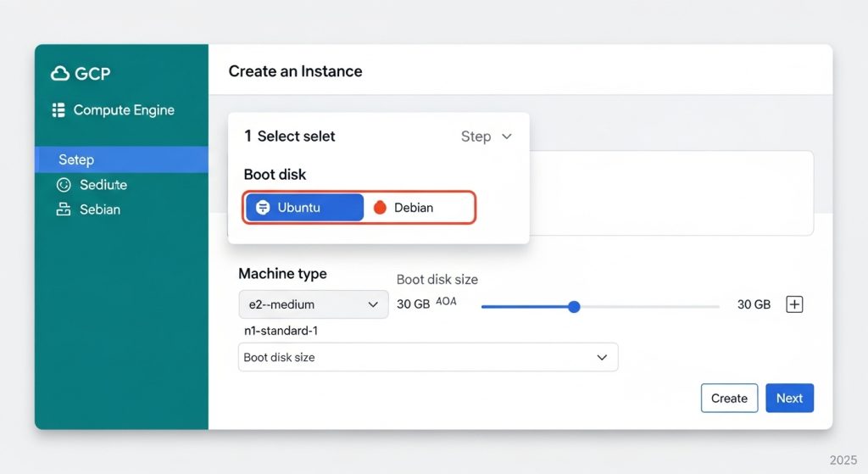Click the smiley face icon beside Sediute

pos(64,185)
